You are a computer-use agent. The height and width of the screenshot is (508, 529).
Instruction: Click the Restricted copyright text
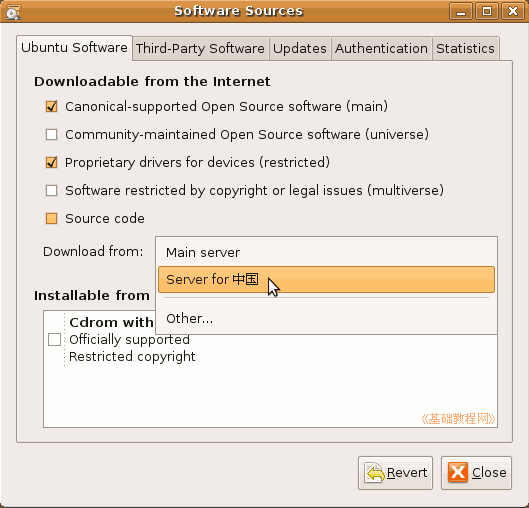pyautogui.click(x=132, y=357)
